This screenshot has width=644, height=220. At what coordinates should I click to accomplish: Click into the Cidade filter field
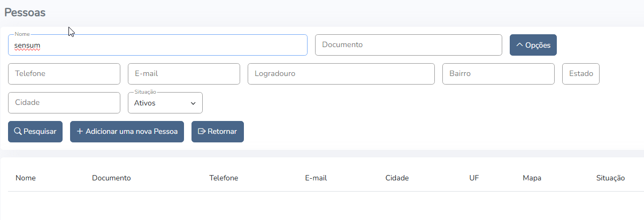click(x=64, y=103)
